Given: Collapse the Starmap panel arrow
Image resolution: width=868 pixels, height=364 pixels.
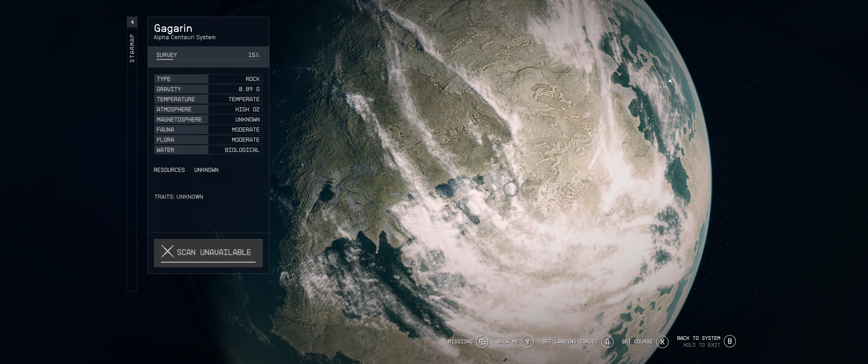Looking at the screenshot, I should (132, 22).
